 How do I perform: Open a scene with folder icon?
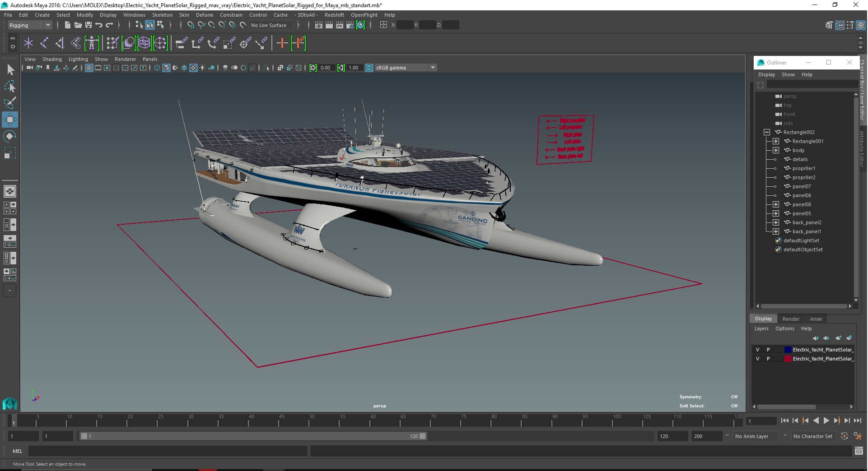point(78,25)
